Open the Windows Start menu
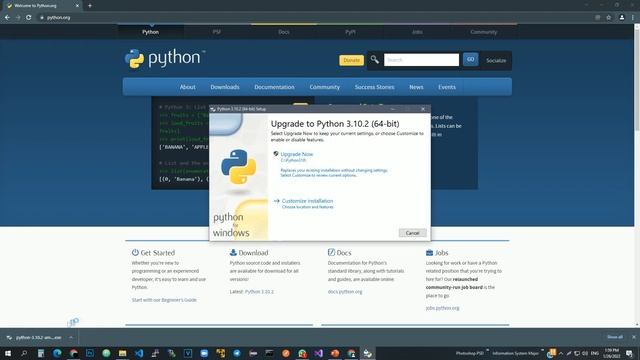The width and height of the screenshot is (640, 360). [x=8, y=353]
